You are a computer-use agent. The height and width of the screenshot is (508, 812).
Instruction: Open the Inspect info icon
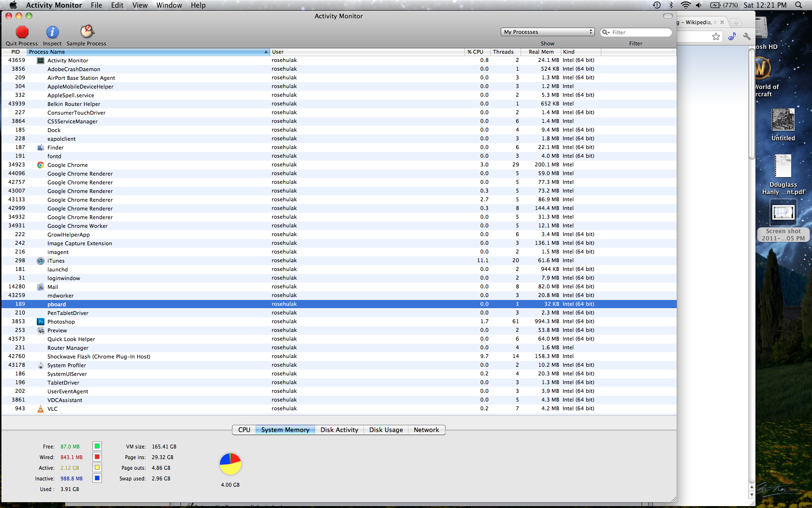(x=52, y=32)
